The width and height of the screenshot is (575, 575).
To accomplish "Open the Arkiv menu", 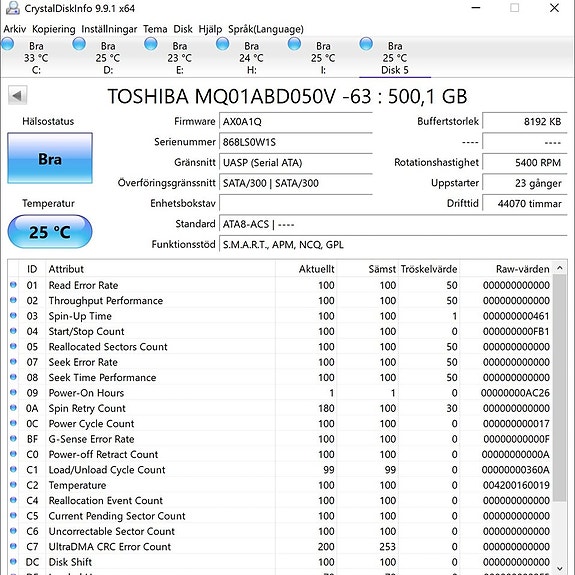I will pyautogui.click(x=15, y=29).
